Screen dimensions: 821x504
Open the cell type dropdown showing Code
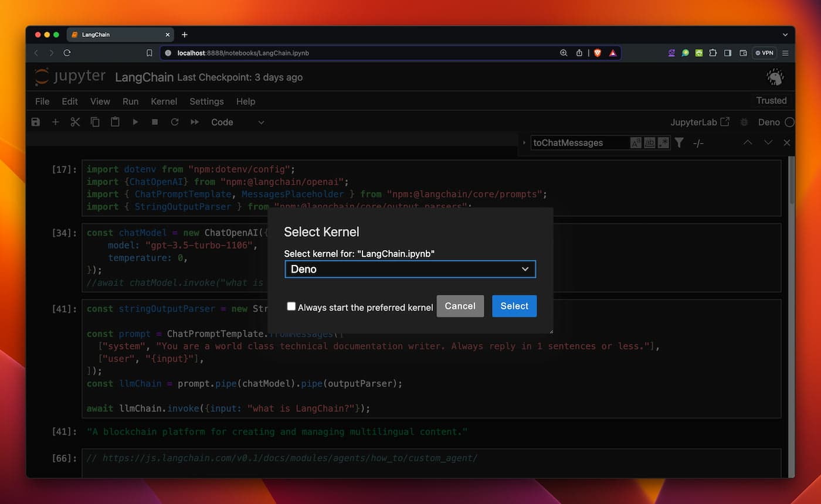coord(238,122)
